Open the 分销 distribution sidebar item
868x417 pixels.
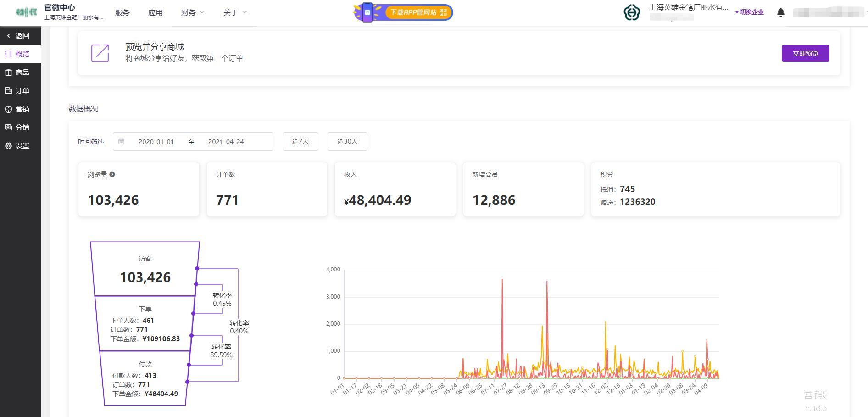click(x=21, y=127)
